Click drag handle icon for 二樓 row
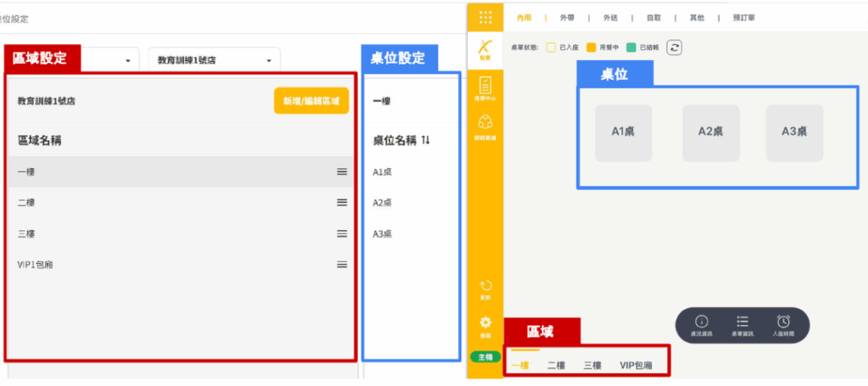868x386 pixels. tap(342, 203)
